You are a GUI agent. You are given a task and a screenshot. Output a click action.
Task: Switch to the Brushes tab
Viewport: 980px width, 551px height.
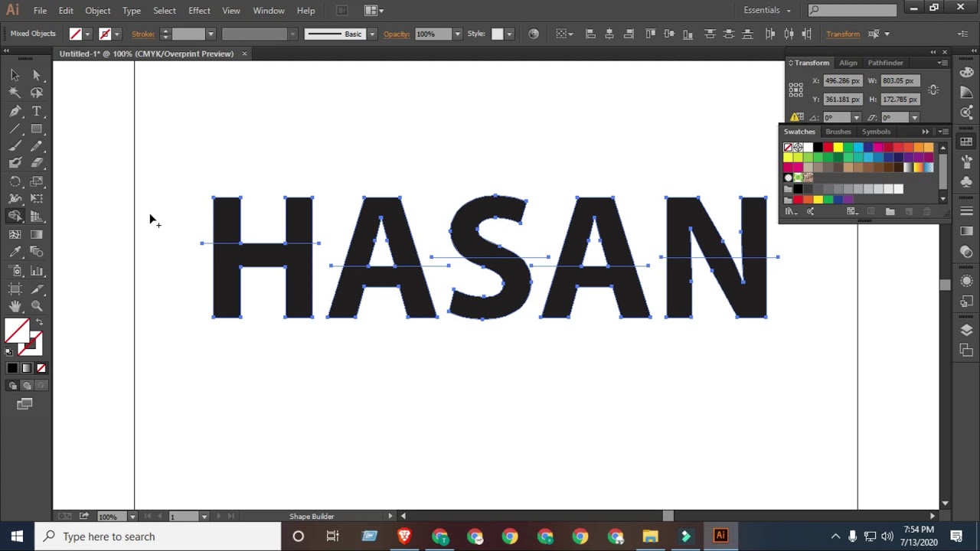coord(838,132)
